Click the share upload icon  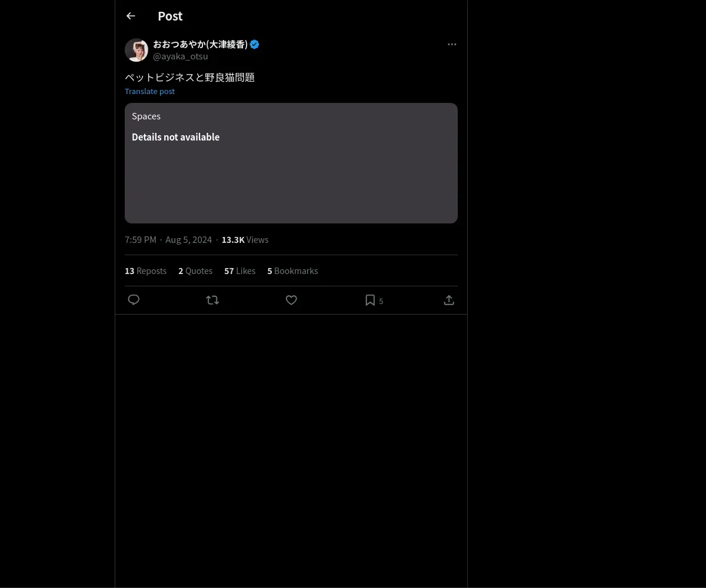[x=449, y=300]
